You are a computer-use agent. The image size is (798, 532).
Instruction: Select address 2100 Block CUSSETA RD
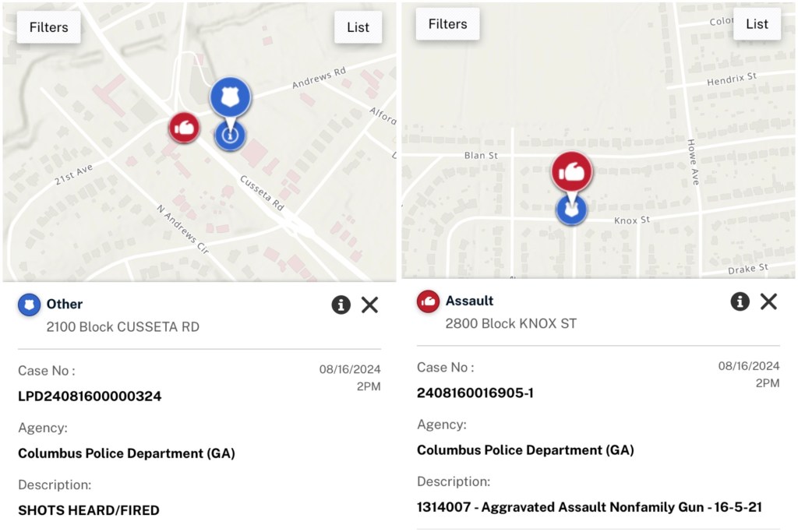(122, 327)
